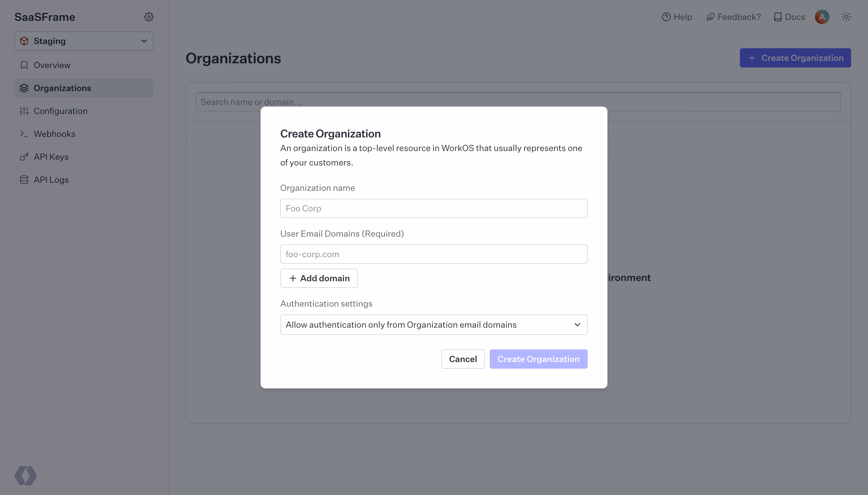Screen dimensions: 868x495
Task: Click the Docs book icon
Action: click(x=778, y=17)
